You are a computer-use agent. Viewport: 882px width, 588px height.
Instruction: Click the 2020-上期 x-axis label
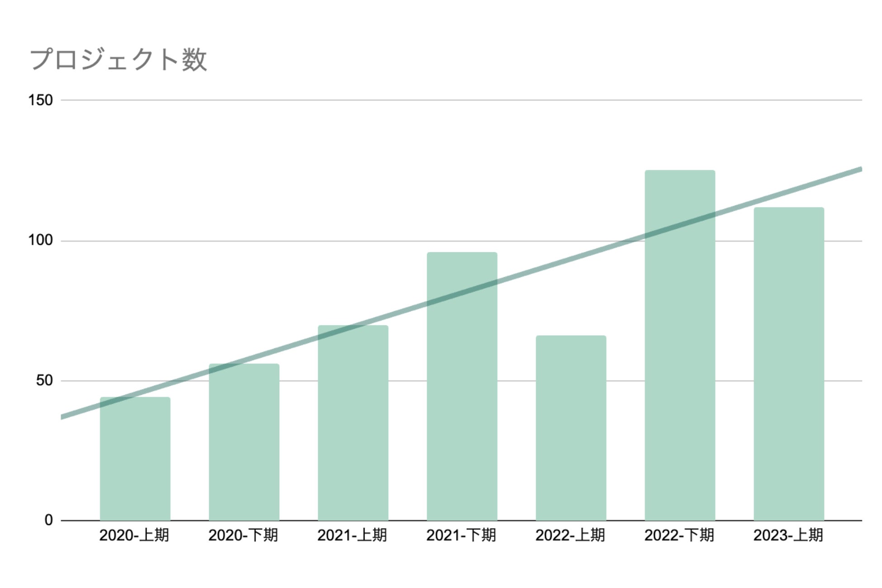click(x=134, y=536)
